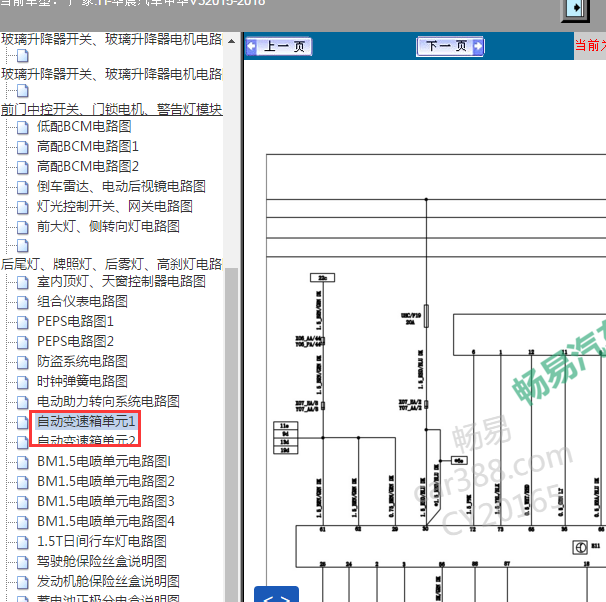Open BM1.5电喷单元电路图2 item

click(106, 481)
